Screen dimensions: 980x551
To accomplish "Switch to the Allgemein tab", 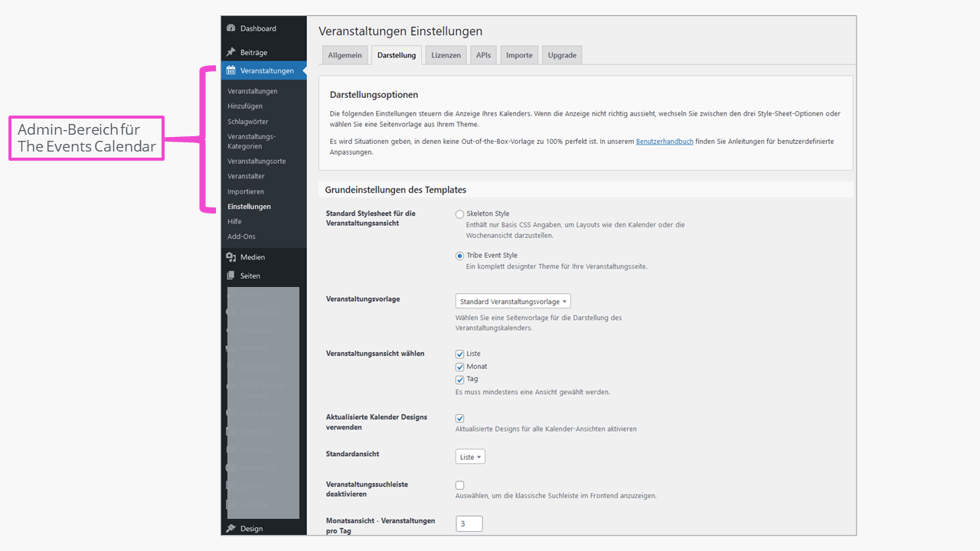I will tap(345, 55).
